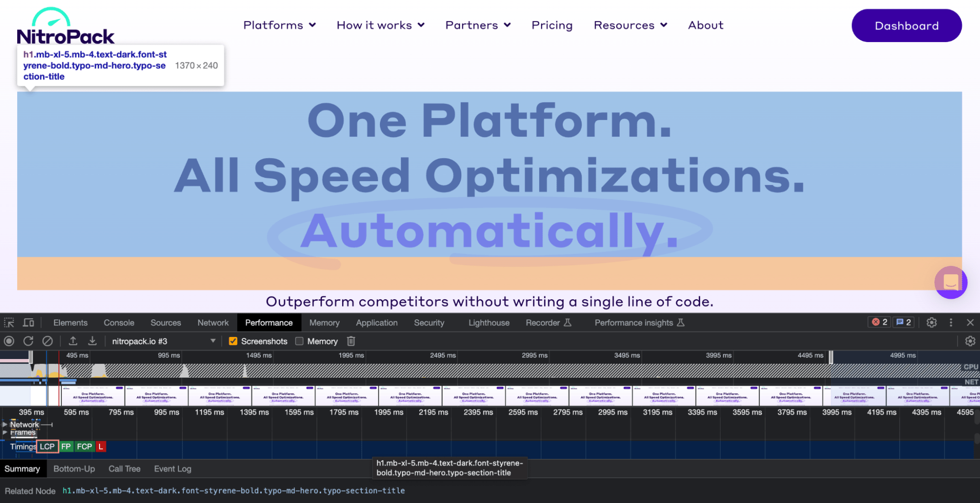Expand the Partners menu
This screenshot has width=980, height=503.
(x=478, y=25)
